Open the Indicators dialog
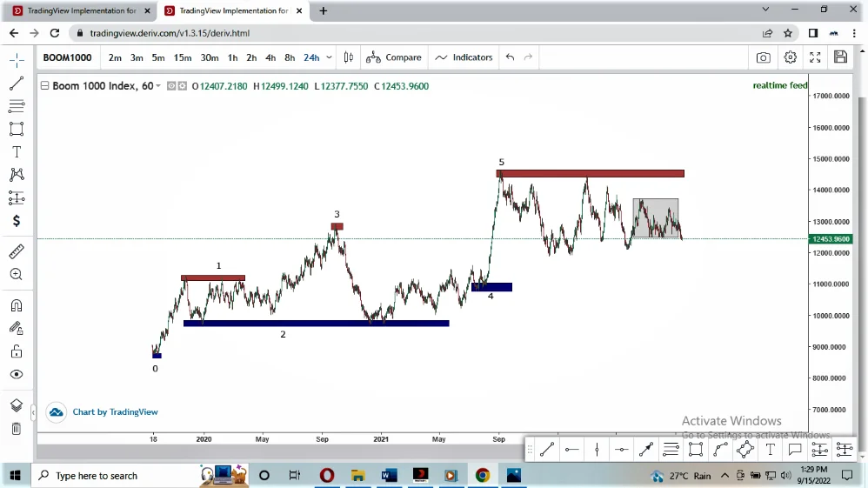The width and height of the screenshot is (868, 488). click(464, 57)
